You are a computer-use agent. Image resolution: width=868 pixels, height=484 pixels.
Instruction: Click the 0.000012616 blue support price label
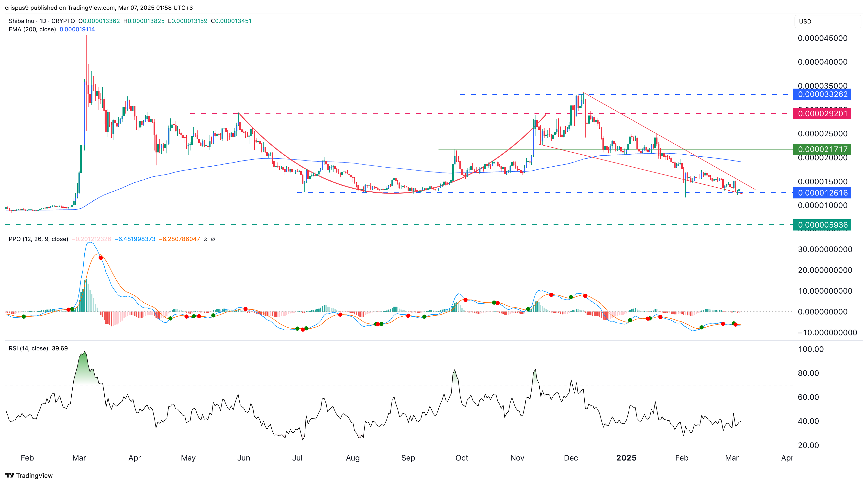coord(822,193)
